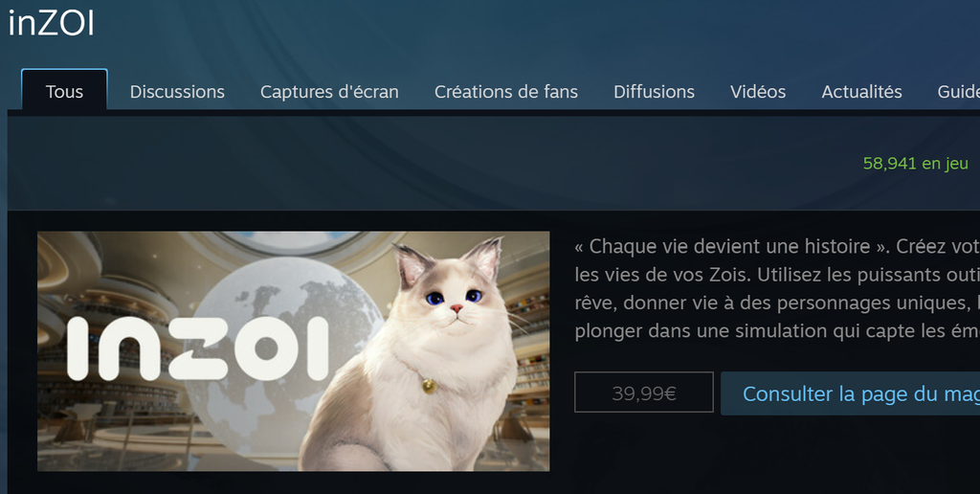
Task: Click the 58,941 en jeu player count
Action: tap(915, 163)
